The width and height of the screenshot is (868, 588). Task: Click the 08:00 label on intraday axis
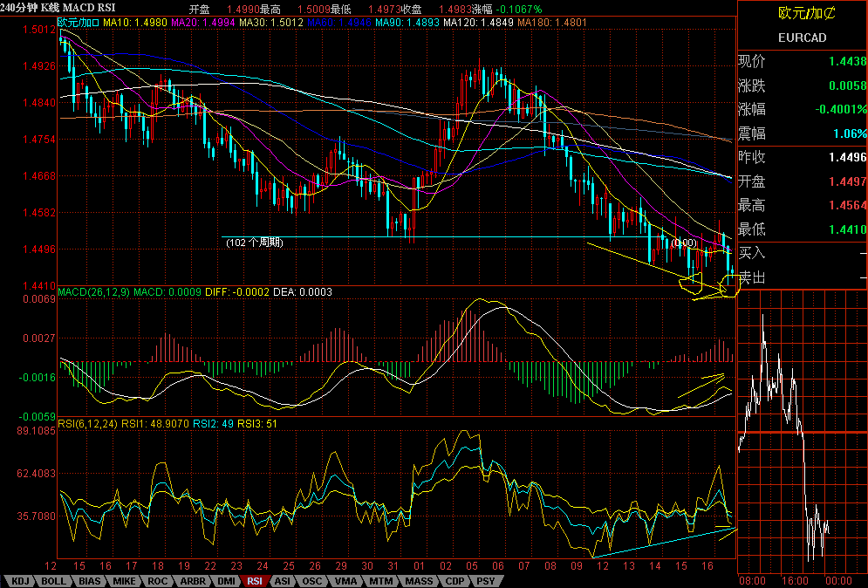(x=752, y=581)
